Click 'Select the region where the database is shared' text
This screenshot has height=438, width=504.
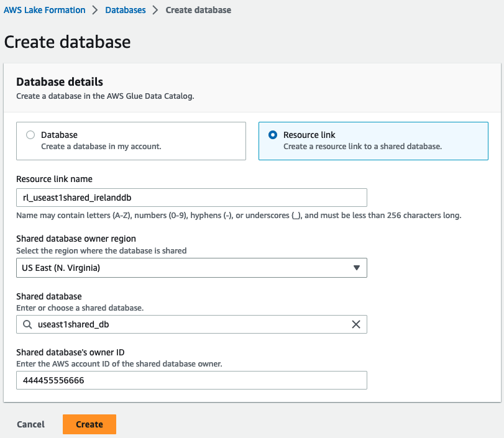click(101, 250)
